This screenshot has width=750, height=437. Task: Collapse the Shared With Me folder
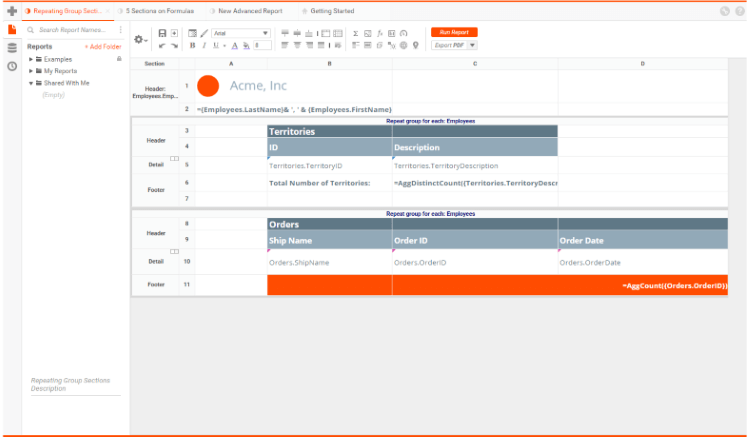pos(31,83)
